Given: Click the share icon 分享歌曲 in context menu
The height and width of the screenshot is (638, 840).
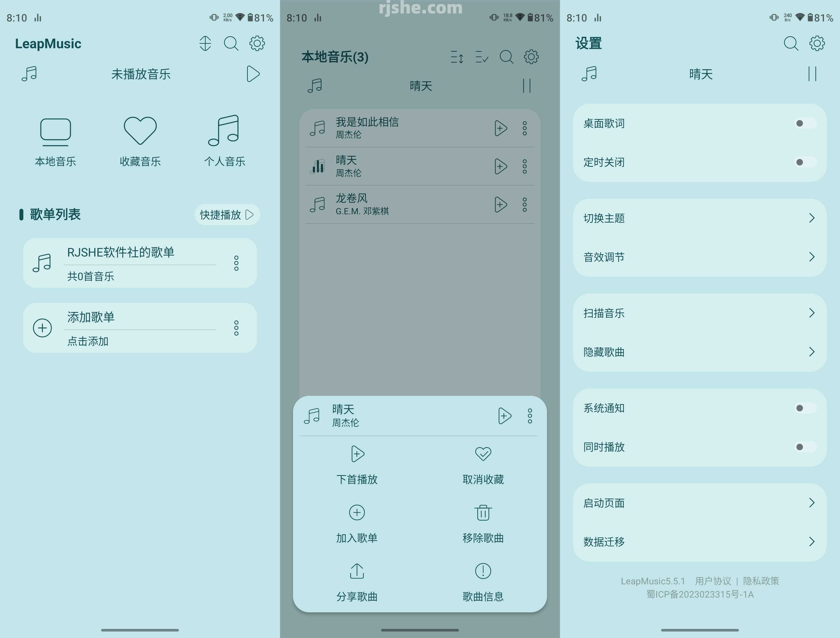Looking at the screenshot, I should click(x=356, y=572).
